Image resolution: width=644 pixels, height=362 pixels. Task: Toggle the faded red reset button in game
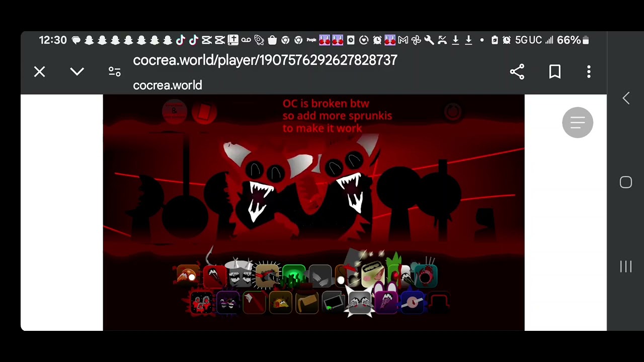tap(452, 112)
